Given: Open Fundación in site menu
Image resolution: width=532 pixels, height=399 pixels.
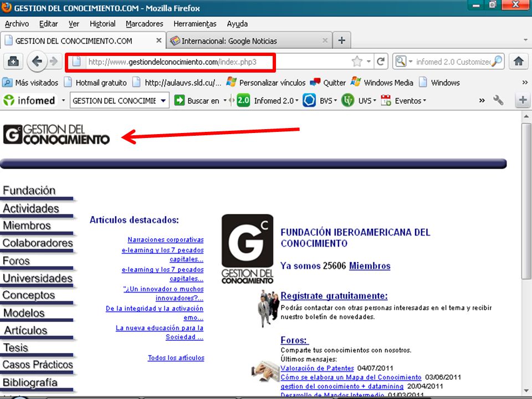Looking at the screenshot, I should point(29,190).
